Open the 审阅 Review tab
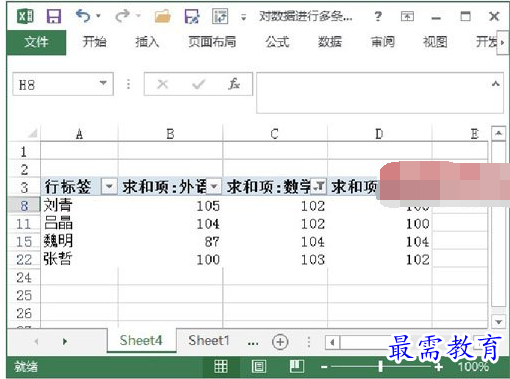This screenshot has height=379, width=510. [x=383, y=42]
